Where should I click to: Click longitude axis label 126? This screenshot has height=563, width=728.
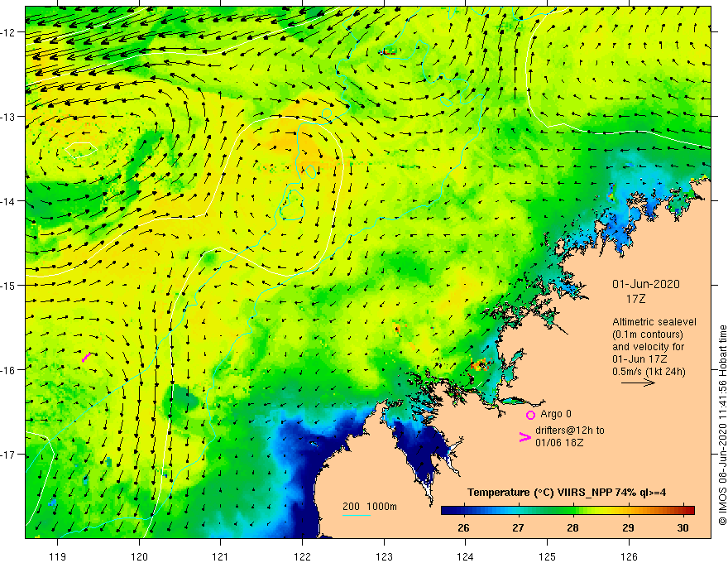629,556
